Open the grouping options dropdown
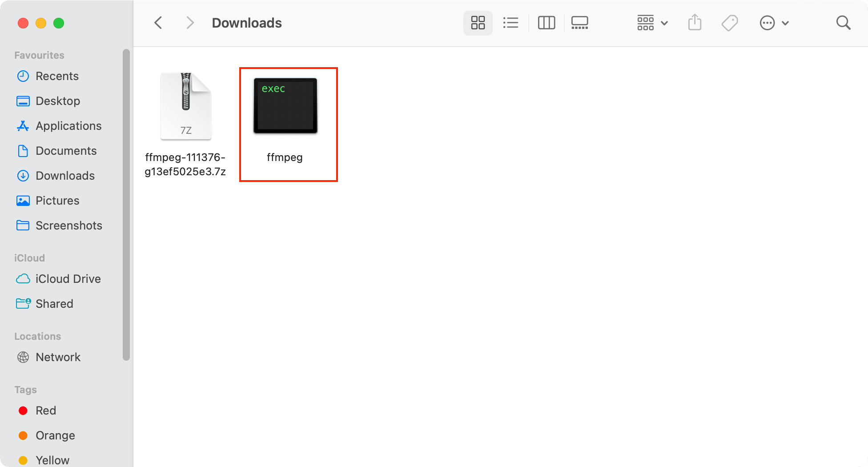The image size is (868, 467). (651, 22)
